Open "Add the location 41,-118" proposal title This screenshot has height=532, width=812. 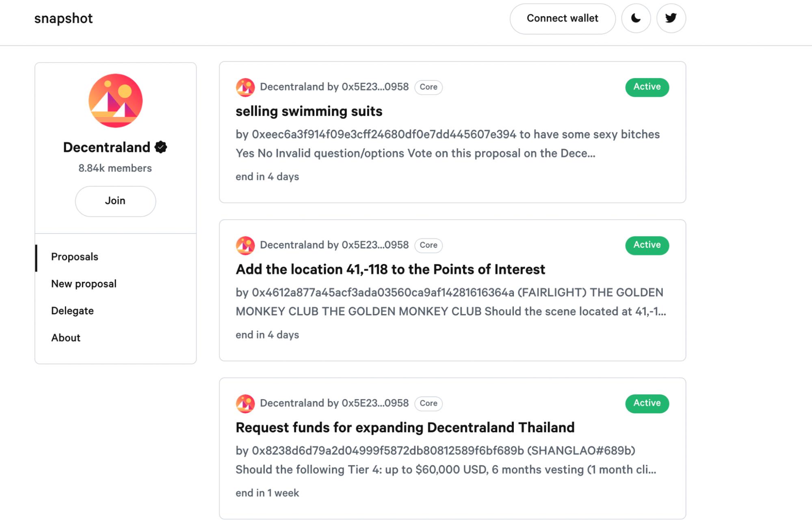[390, 269]
